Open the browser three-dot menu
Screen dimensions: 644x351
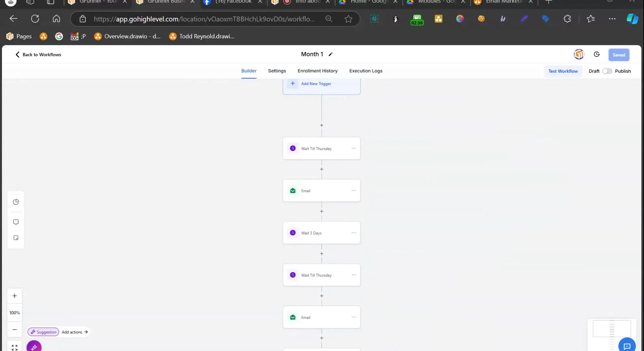(x=612, y=19)
